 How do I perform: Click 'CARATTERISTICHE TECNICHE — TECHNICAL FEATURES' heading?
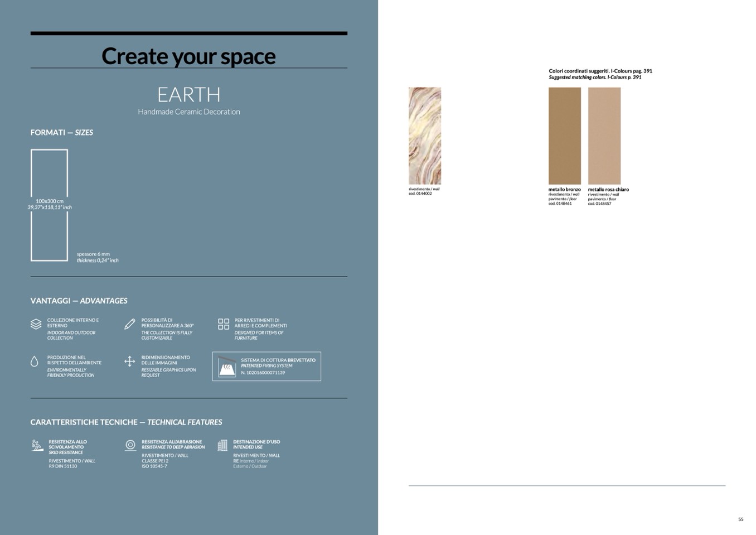126,422
